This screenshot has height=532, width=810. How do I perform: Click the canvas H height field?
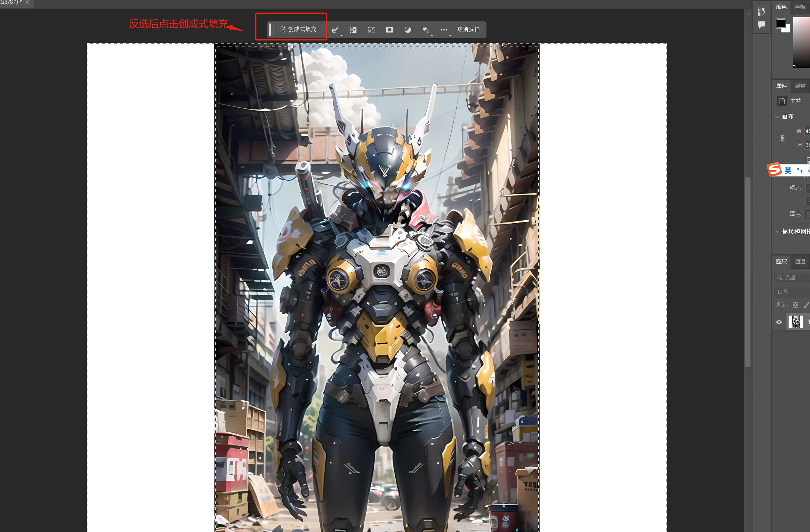click(x=807, y=145)
